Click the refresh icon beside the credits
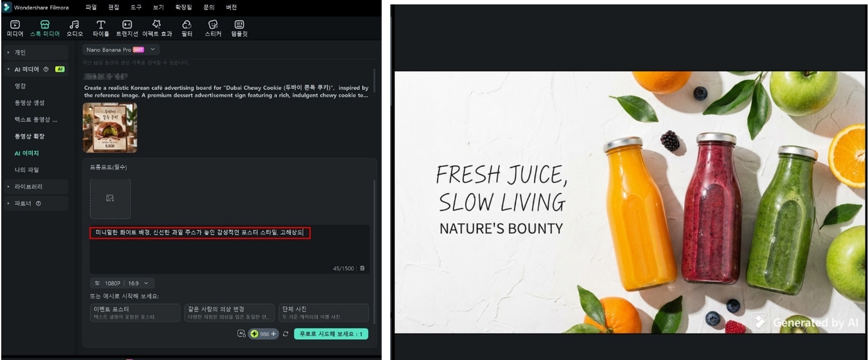The image size is (868, 360). coord(286,334)
